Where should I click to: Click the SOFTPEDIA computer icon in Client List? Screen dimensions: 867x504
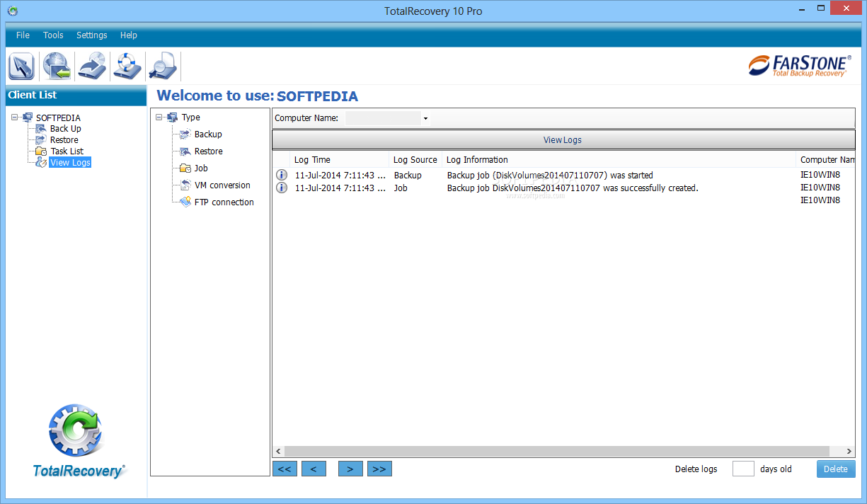point(28,118)
